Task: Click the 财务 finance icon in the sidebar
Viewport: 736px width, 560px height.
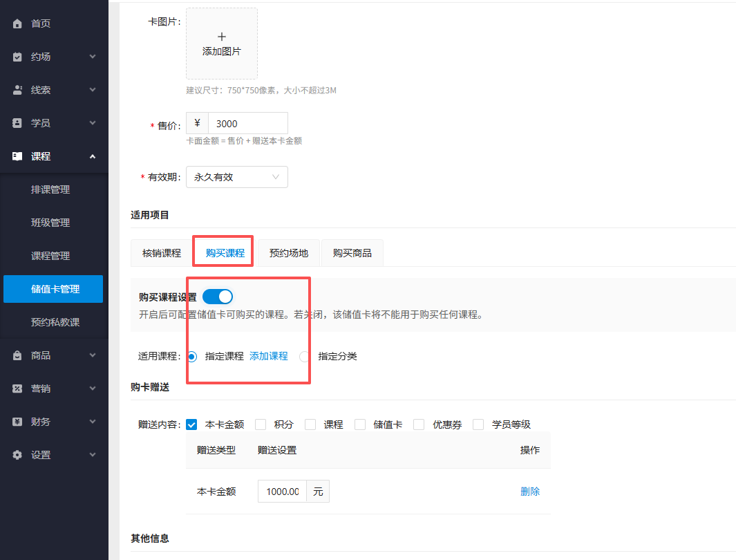Action: [17, 421]
